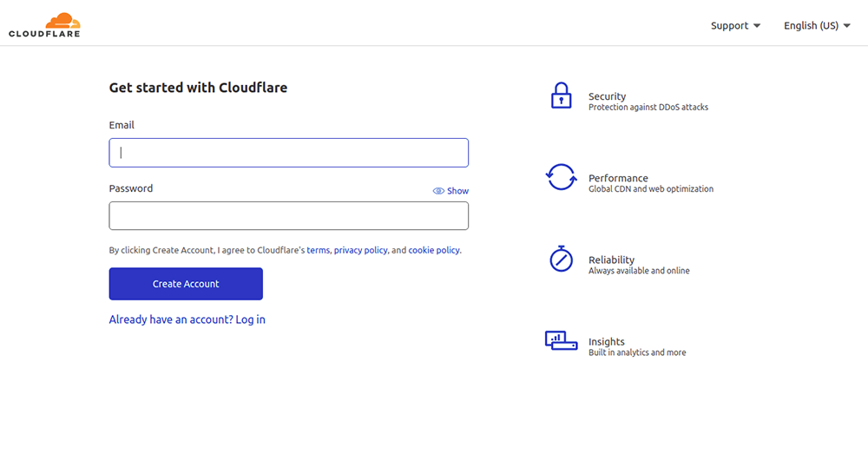This screenshot has height=454, width=868.
Task: View the cookie policy link
Action: pos(434,250)
